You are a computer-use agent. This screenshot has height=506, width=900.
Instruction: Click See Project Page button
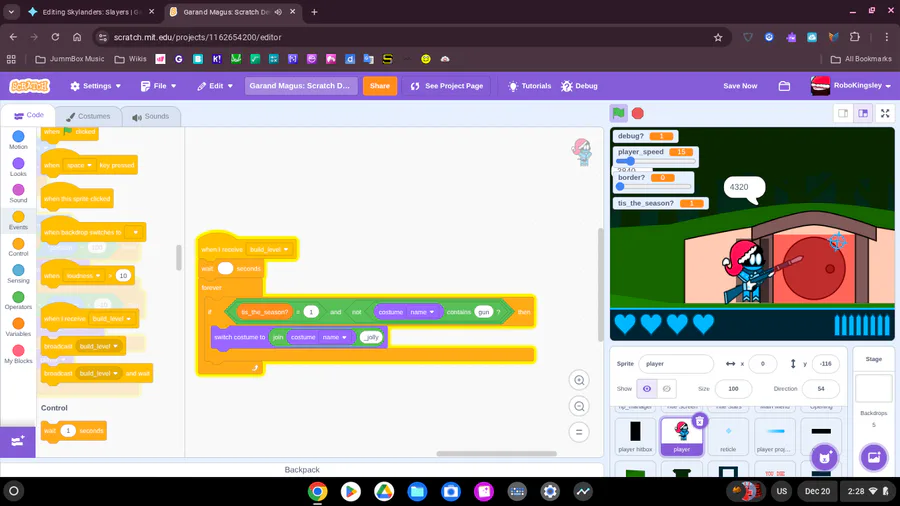coord(446,86)
